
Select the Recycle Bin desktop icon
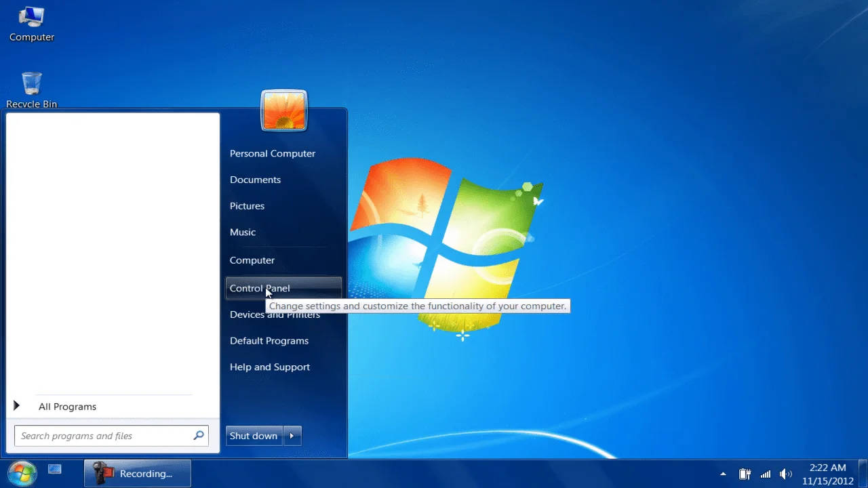pyautogui.click(x=31, y=89)
